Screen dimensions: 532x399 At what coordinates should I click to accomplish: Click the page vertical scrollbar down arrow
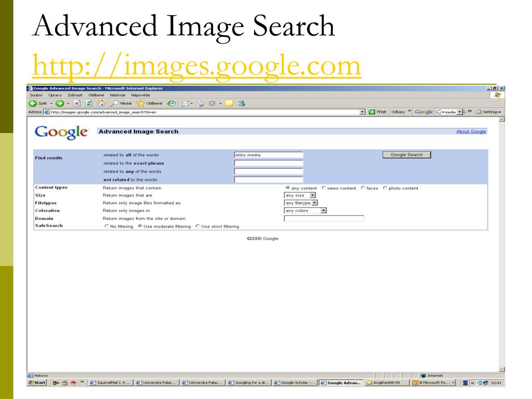click(x=502, y=369)
